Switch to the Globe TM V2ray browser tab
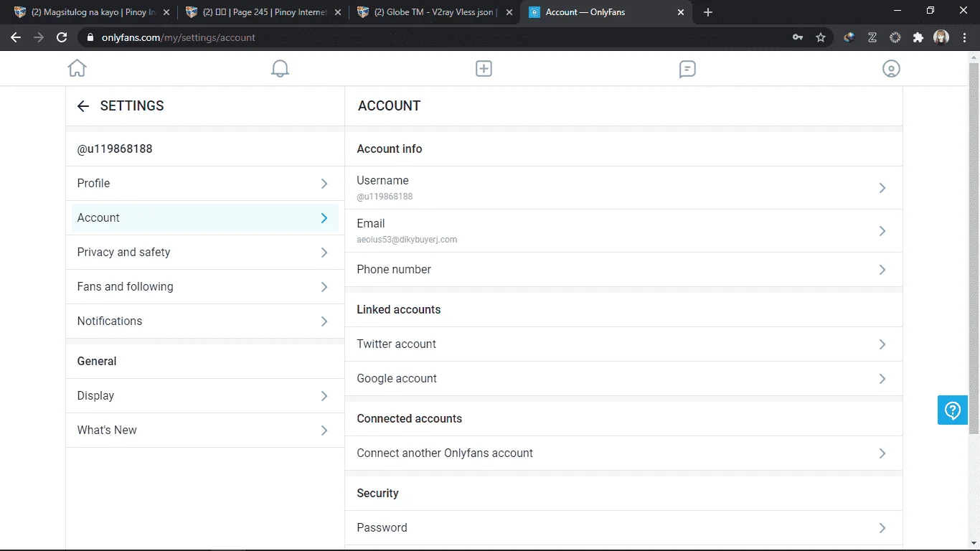980x551 pixels. tap(435, 12)
